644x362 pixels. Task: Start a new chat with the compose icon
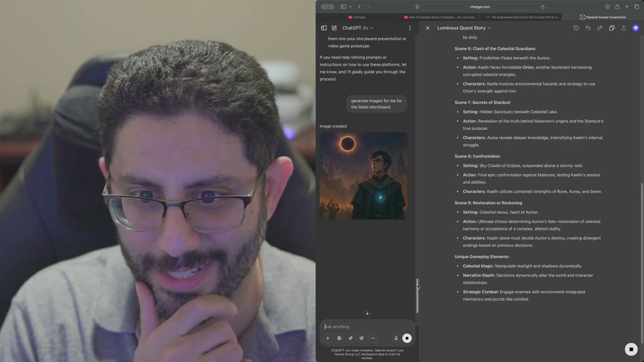click(x=334, y=28)
